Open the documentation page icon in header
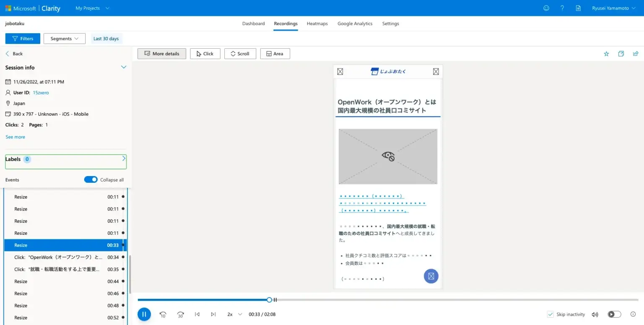 click(x=579, y=8)
